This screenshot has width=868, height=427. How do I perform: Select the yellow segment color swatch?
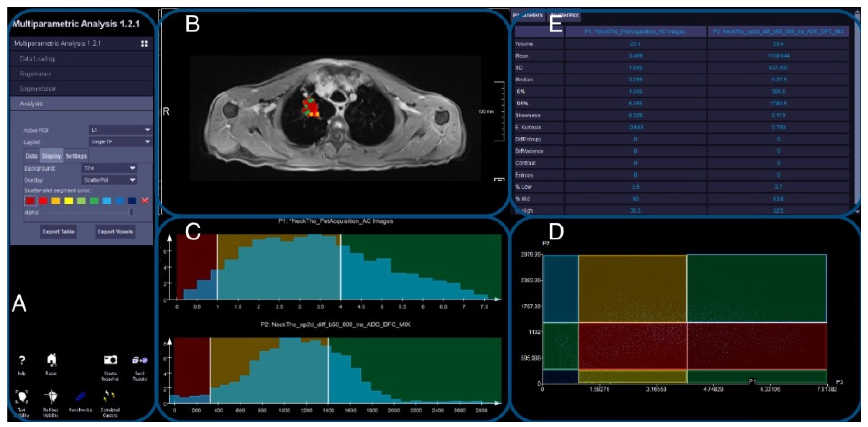(68, 201)
